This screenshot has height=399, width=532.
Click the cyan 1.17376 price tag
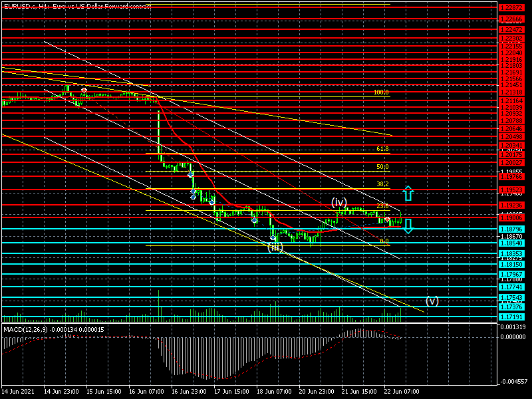[x=511, y=307]
